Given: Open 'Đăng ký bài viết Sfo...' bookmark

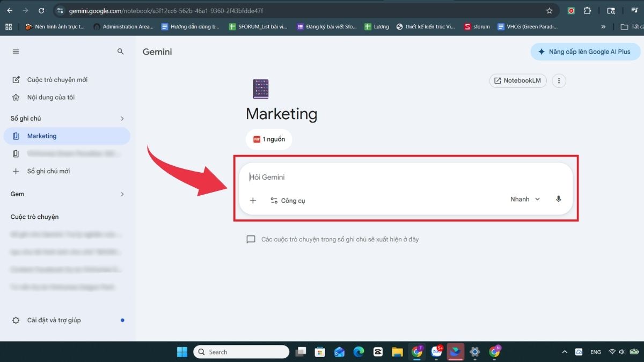Looking at the screenshot, I should (x=326, y=26).
